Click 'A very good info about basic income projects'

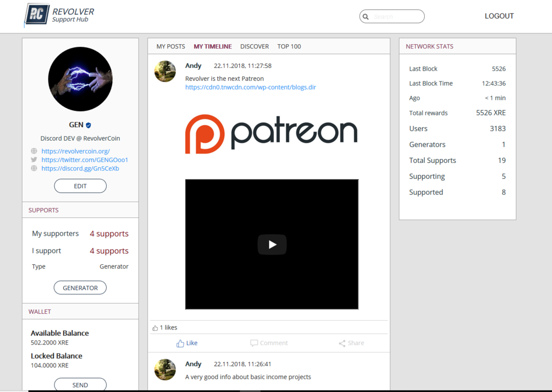[x=248, y=377]
